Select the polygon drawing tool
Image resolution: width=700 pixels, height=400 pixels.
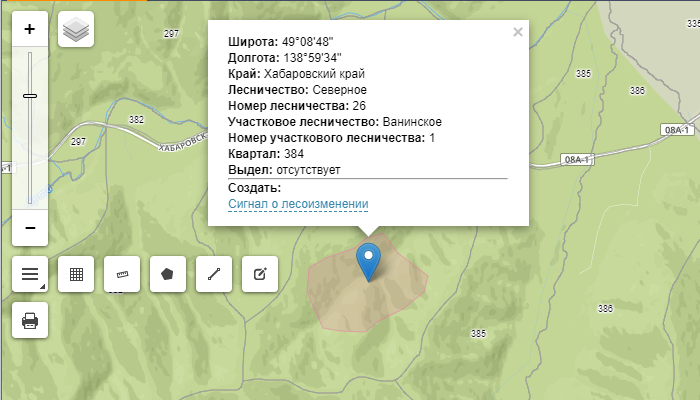click(168, 274)
